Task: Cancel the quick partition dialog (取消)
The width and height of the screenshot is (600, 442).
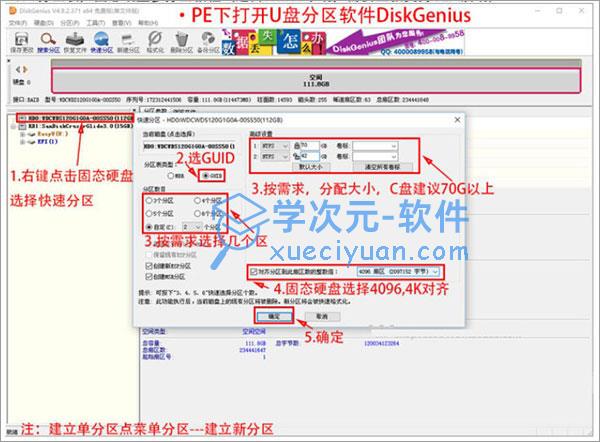Action: [x=322, y=316]
